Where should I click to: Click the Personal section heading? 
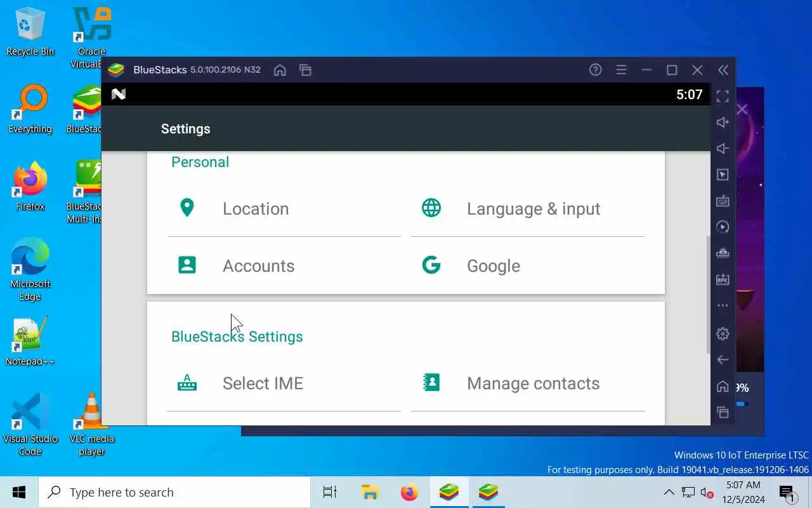click(200, 162)
